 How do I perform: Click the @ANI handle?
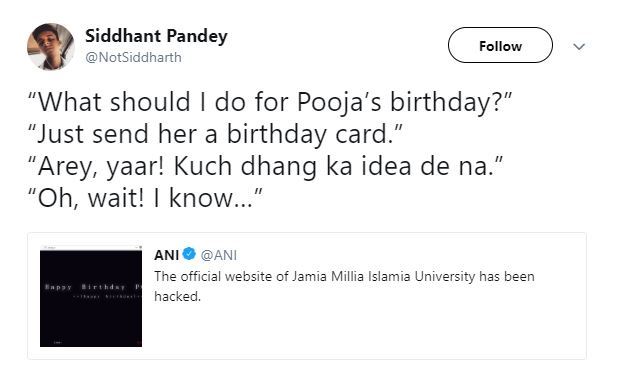click(219, 255)
